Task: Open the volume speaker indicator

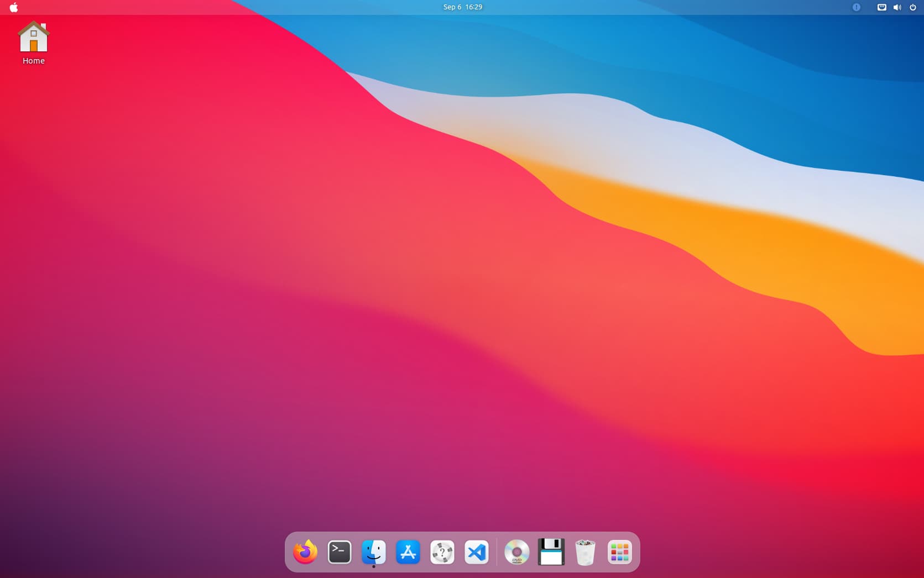Action: (x=897, y=7)
